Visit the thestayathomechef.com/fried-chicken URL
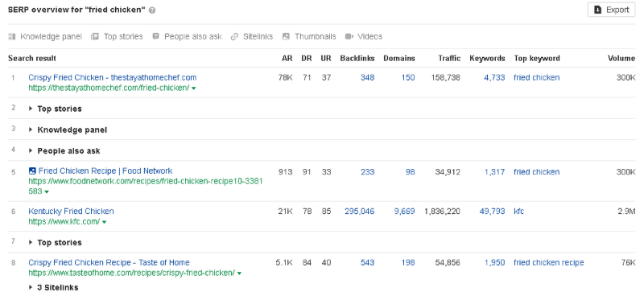This screenshot has height=296, width=644. click(109, 88)
